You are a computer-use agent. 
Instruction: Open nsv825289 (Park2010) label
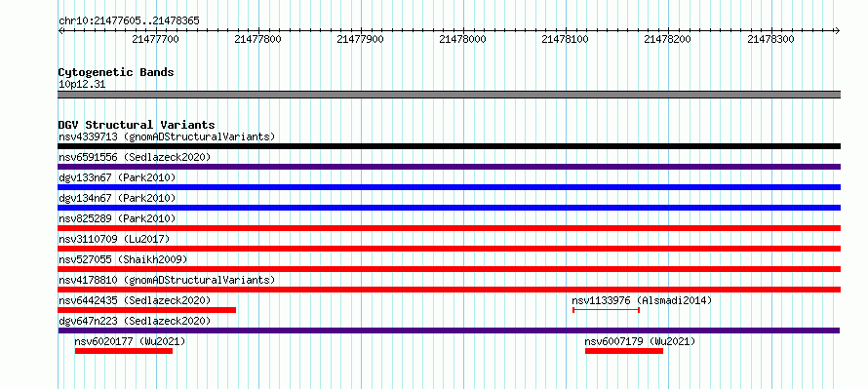(x=117, y=218)
